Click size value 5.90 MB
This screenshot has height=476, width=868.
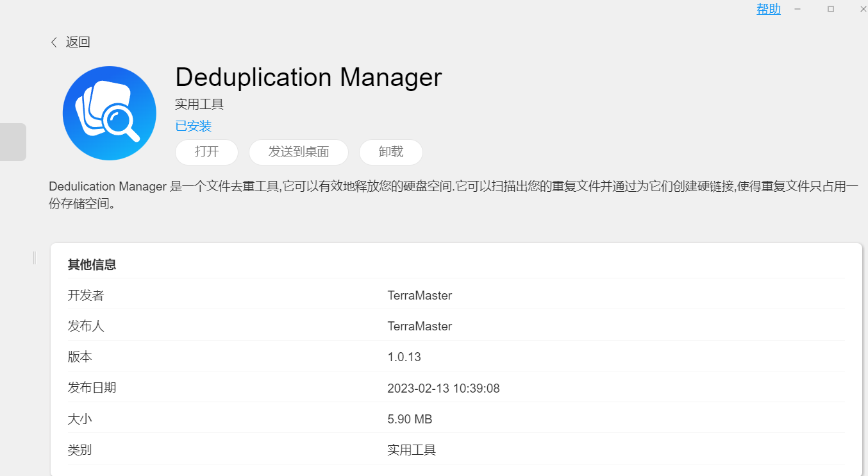(x=410, y=419)
